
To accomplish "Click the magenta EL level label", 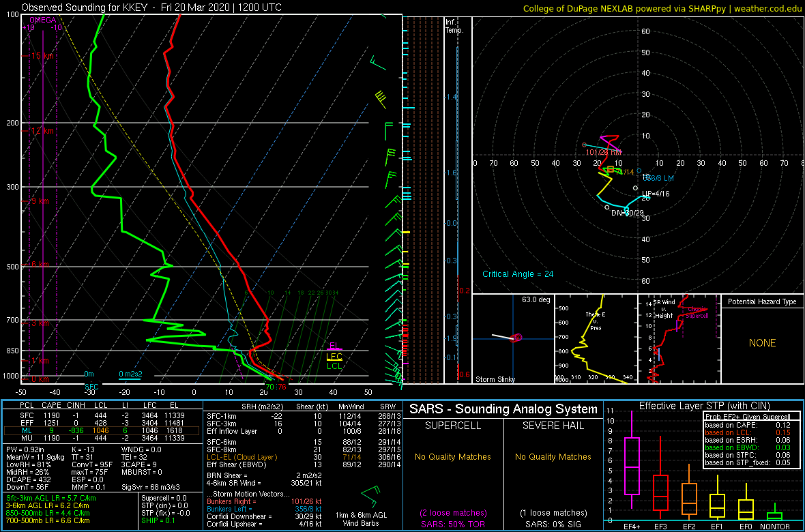I will tap(334, 346).
